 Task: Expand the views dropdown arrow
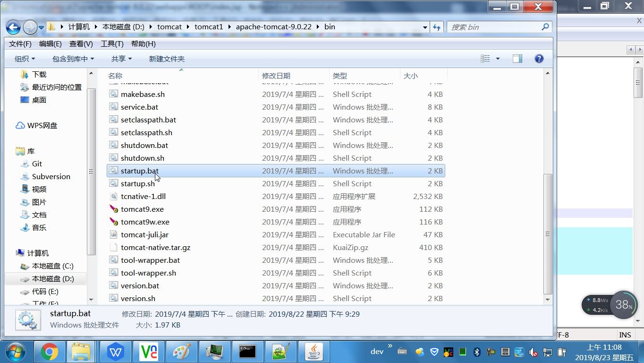point(497,58)
